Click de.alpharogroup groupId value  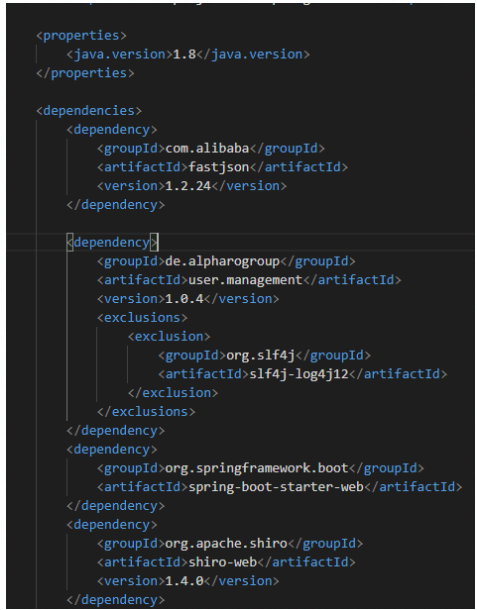(x=223, y=261)
